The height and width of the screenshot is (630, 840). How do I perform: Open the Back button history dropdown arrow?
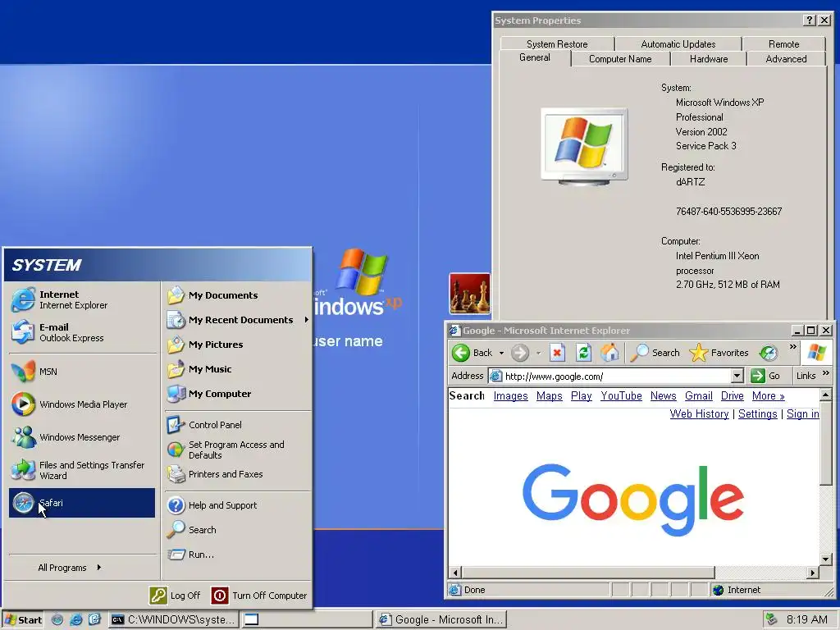(x=501, y=353)
